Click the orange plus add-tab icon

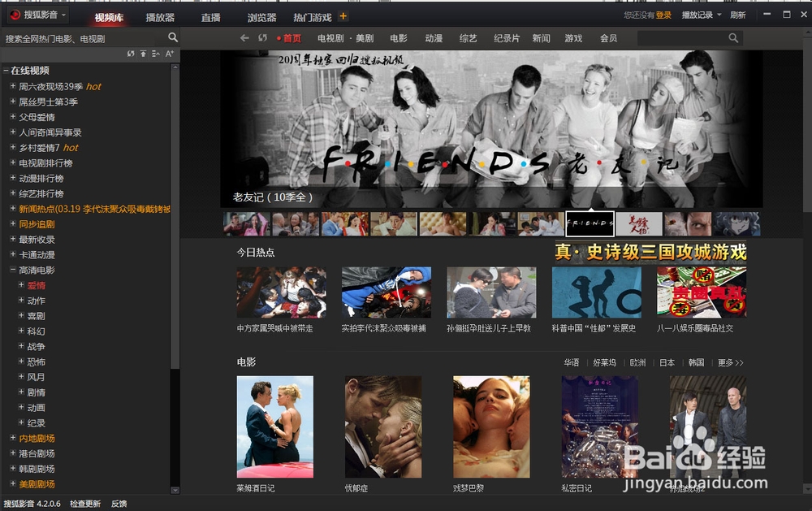point(343,16)
